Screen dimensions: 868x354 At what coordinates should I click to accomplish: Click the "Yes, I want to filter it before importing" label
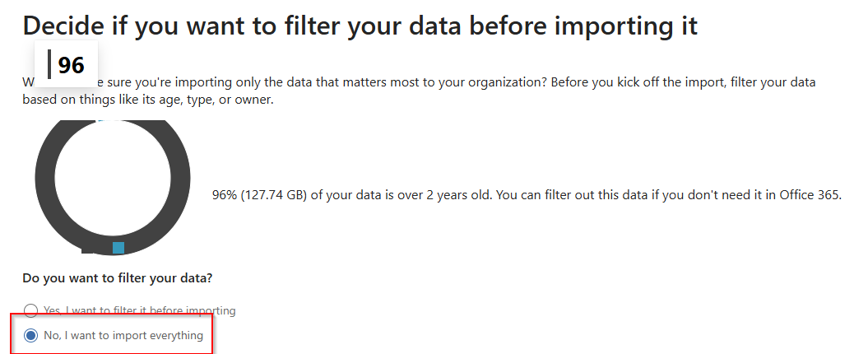[139, 310]
